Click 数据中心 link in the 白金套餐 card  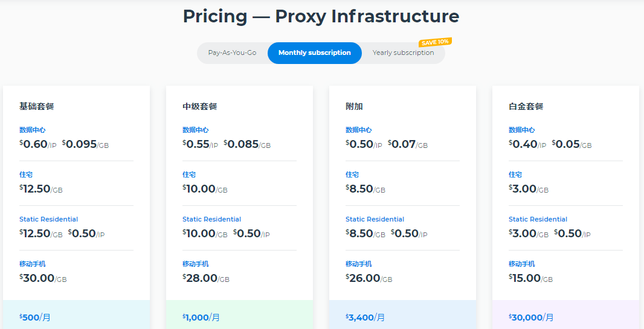pos(521,130)
